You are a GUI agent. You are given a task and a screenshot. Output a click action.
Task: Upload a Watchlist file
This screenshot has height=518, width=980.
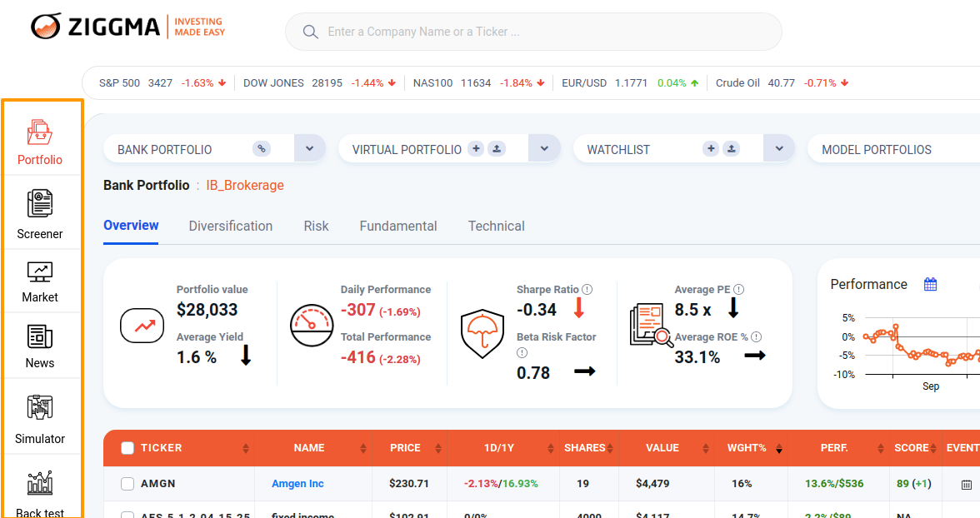pyautogui.click(x=732, y=149)
